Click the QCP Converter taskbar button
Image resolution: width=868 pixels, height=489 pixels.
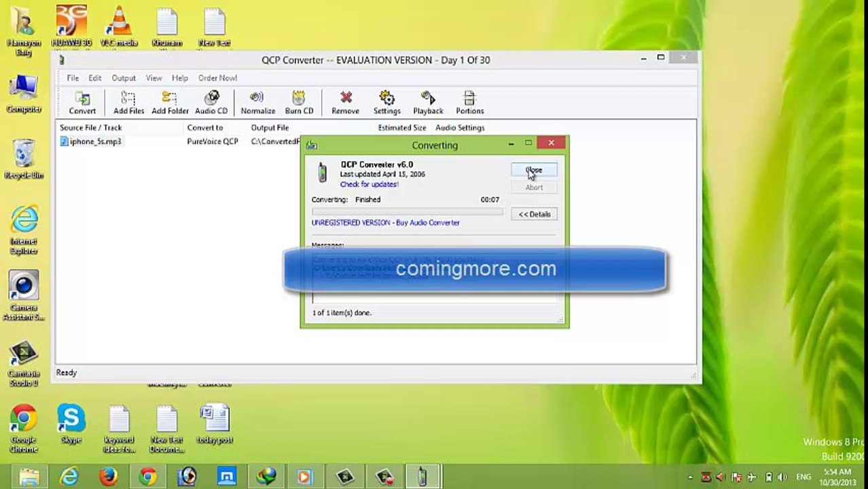point(422,477)
